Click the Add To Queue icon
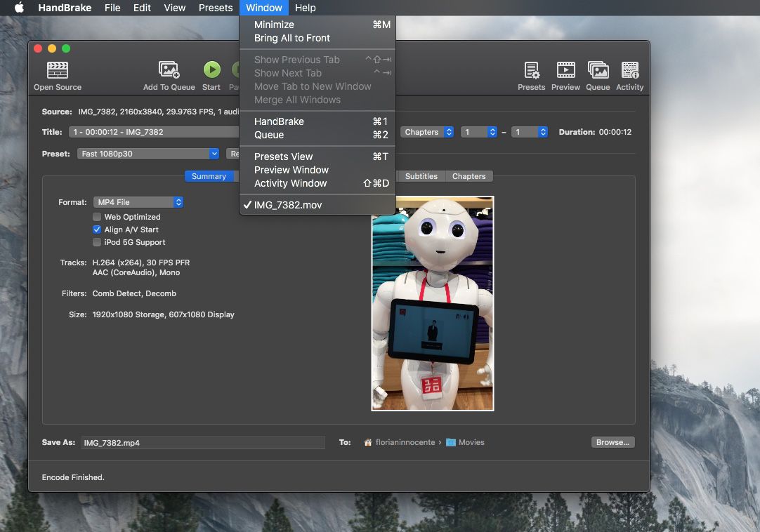The width and height of the screenshot is (760, 532). pyautogui.click(x=169, y=69)
